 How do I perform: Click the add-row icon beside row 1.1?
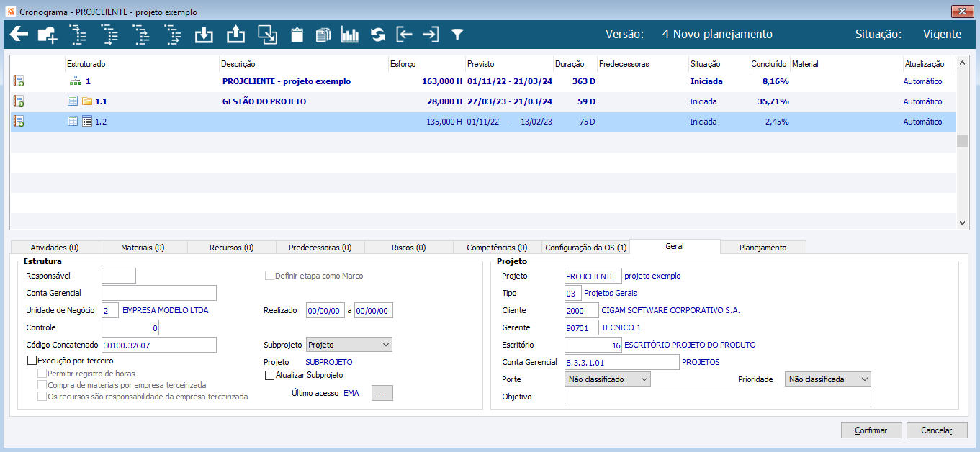coord(19,101)
